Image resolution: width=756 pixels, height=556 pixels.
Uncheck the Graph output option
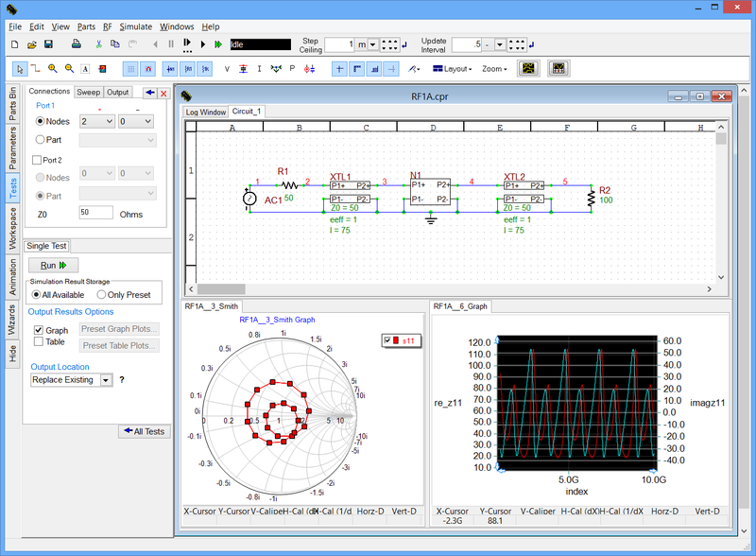pos(38,330)
